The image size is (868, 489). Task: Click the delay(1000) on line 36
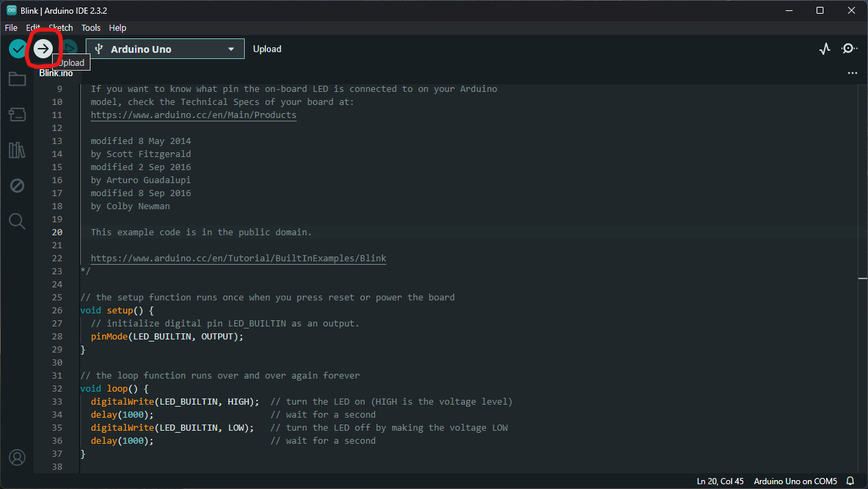click(x=122, y=441)
